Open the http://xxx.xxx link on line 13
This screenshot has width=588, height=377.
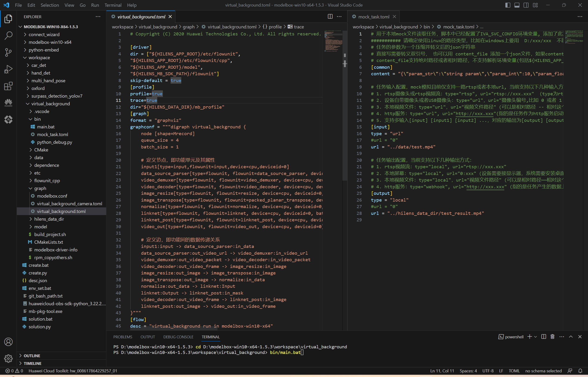point(474,114)
